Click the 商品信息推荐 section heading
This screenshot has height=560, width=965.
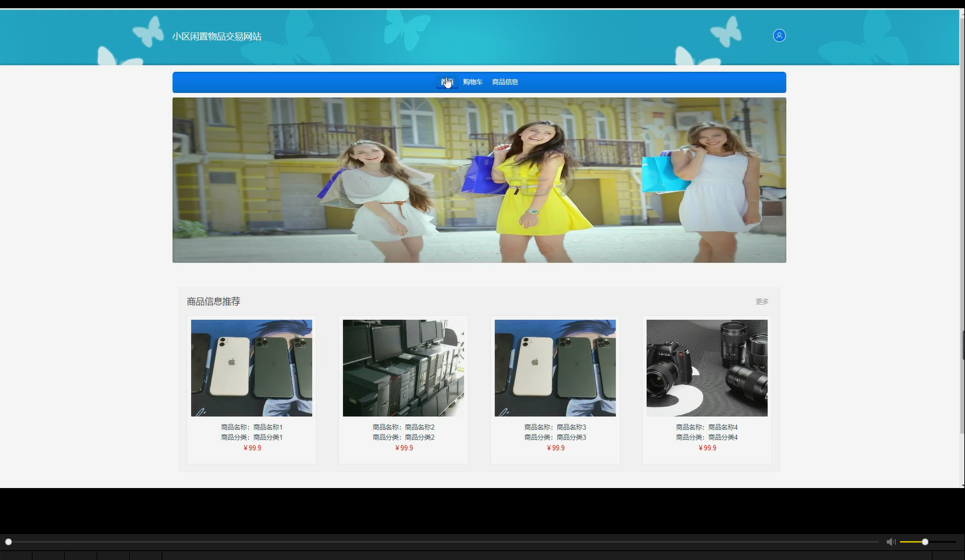[213, 302]
